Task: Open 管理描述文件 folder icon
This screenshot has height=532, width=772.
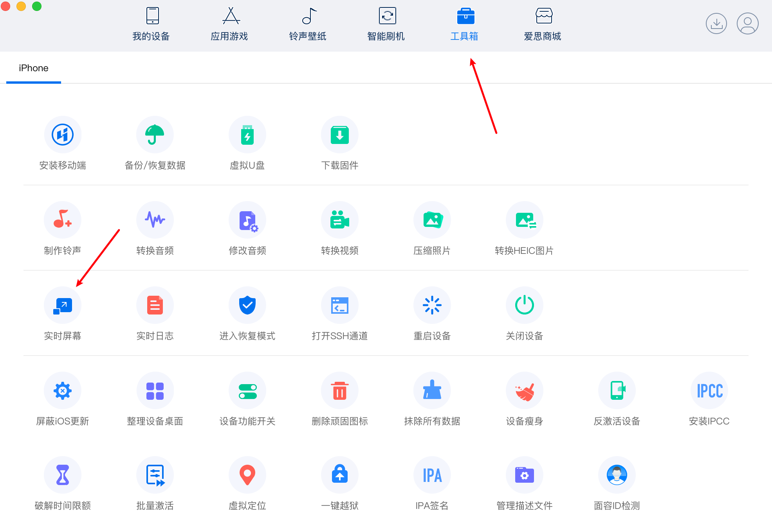Action: tap(525, 475)
